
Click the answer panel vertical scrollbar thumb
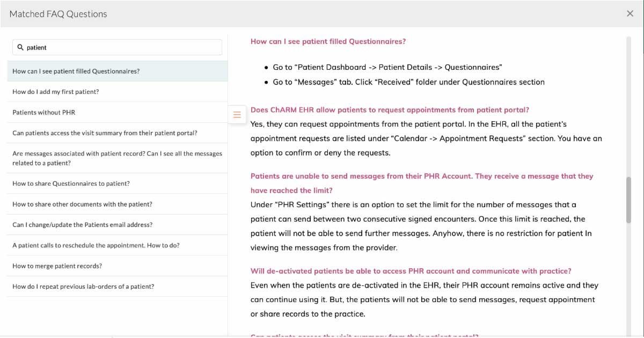628,200
